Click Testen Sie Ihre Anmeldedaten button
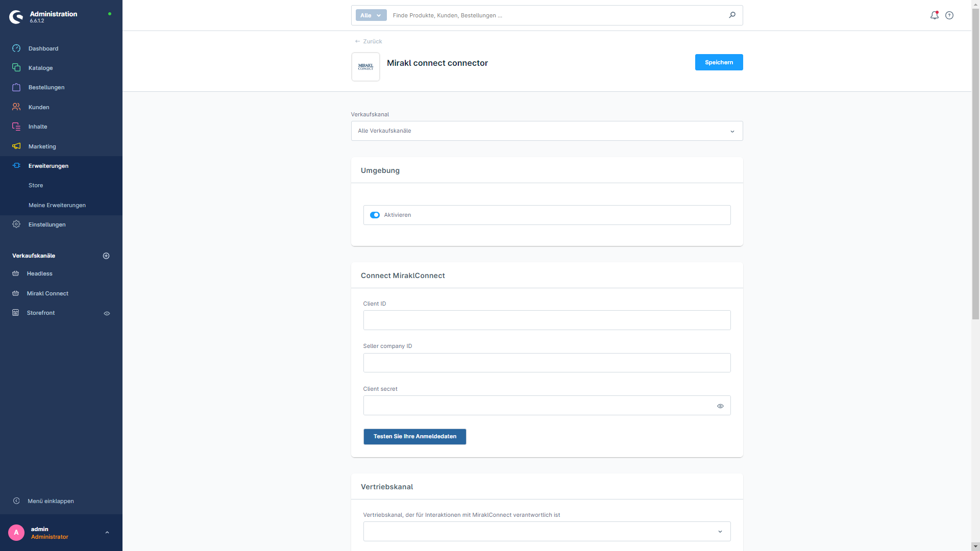 tap(414, 437)
